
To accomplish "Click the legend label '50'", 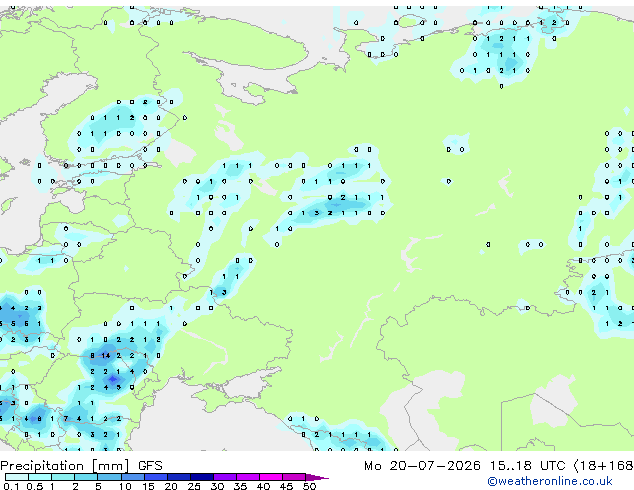I will pos(309,486).
